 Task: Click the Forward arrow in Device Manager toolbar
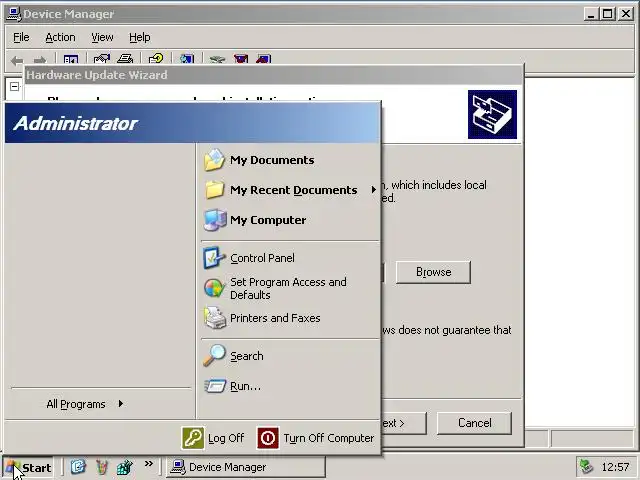pos(40,60)
